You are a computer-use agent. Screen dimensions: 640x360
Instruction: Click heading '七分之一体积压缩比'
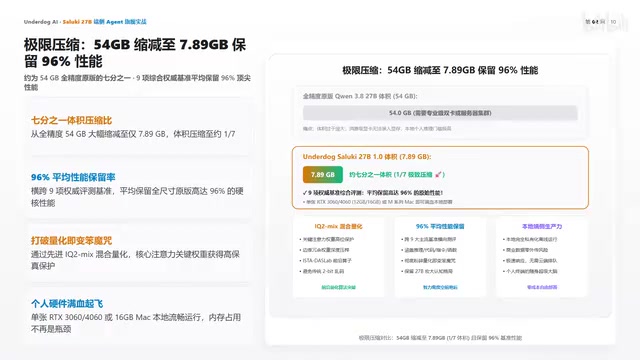click(71, 120)
